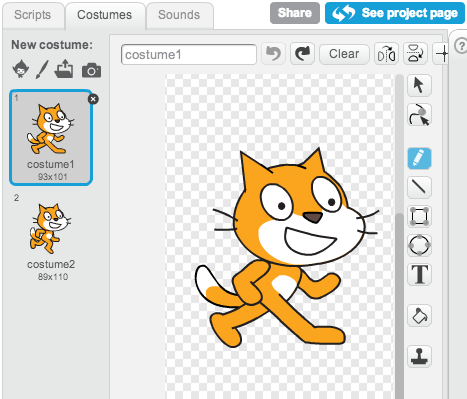
Task: Click the Share button
Action: [295, 13]
